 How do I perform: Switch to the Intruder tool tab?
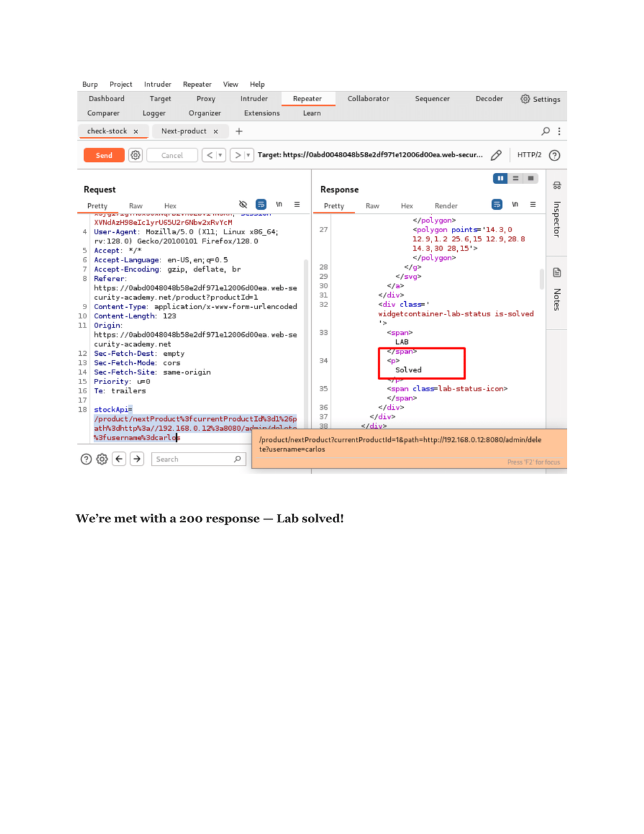[x=254, y=99]
